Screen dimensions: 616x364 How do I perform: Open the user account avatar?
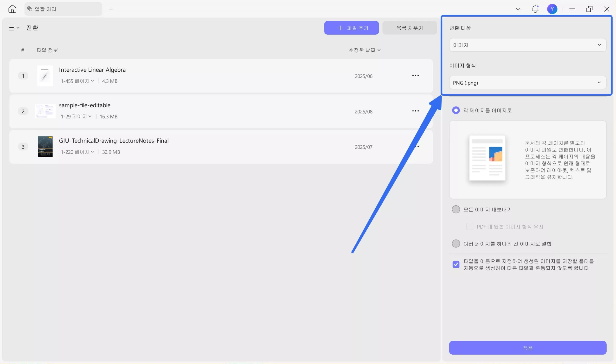[552, 9]
